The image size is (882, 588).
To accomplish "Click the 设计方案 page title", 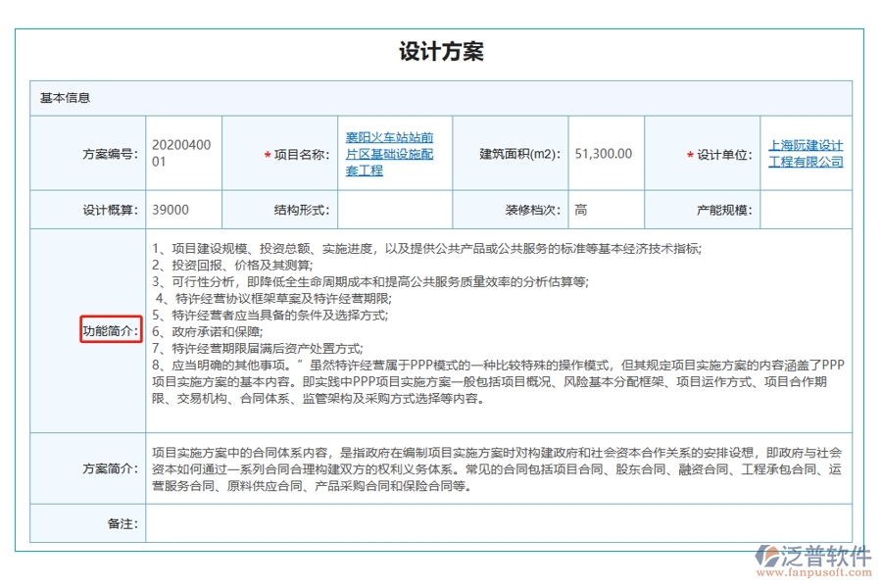I will point(440,52).
